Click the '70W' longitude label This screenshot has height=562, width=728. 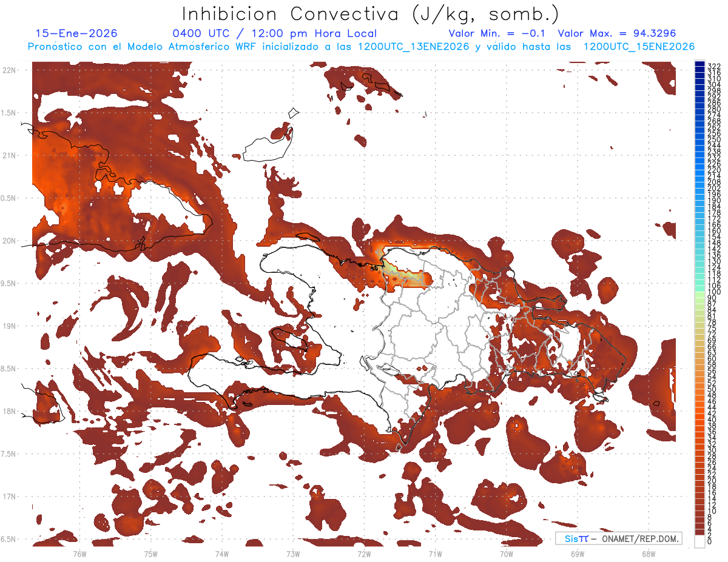tap(506, 554)
